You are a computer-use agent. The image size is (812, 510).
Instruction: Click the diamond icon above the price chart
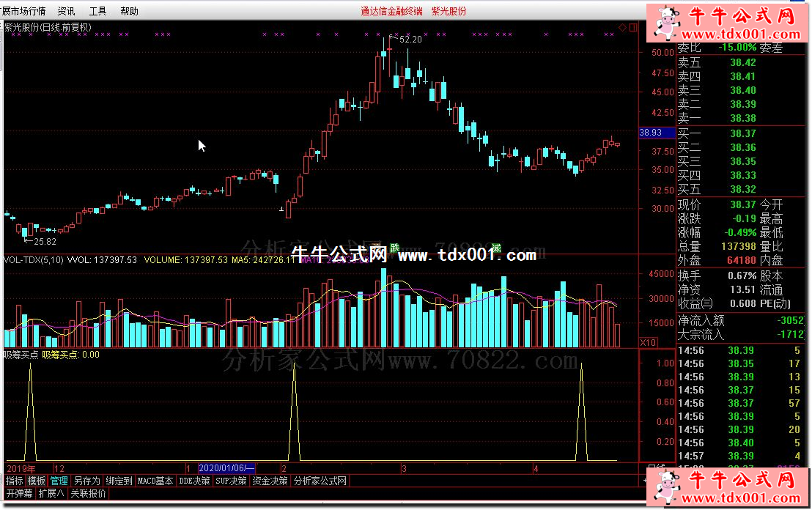623,27
